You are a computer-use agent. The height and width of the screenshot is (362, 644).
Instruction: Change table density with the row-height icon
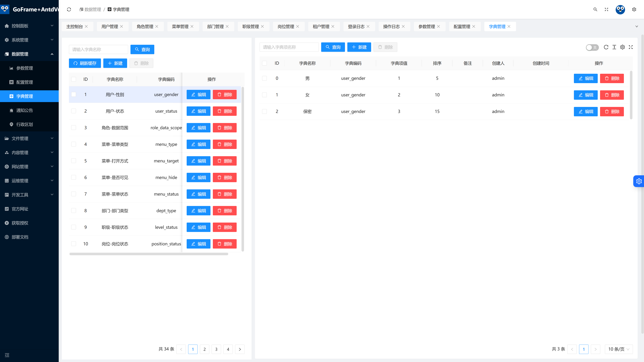tap(614, 47)
